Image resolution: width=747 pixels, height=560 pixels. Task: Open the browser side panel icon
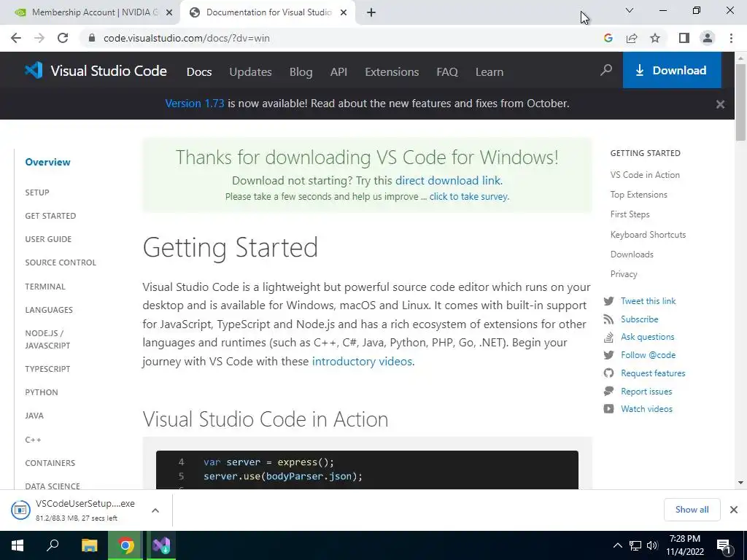(684, 38)
